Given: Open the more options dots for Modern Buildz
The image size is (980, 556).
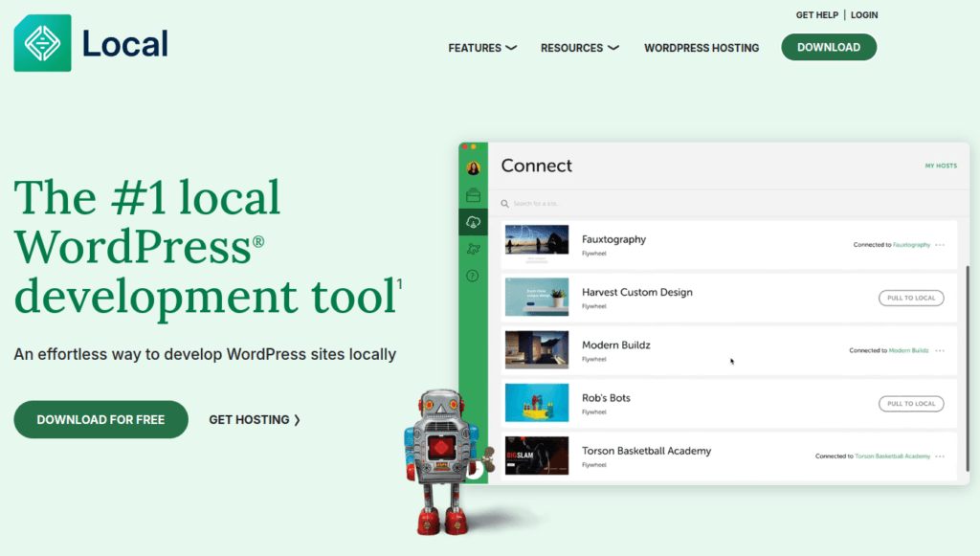Looking at the screenshot, I should pyautogui.click(x=940, y=350).
